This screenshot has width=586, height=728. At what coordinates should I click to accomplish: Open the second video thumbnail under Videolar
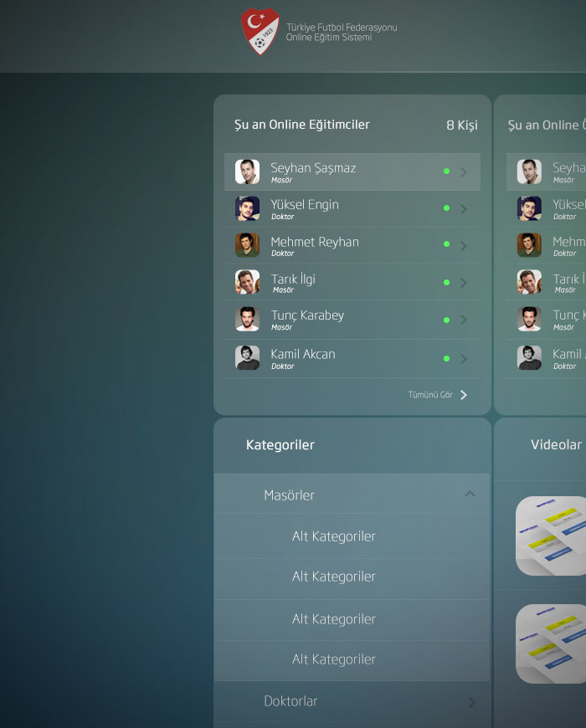(551, 643)
